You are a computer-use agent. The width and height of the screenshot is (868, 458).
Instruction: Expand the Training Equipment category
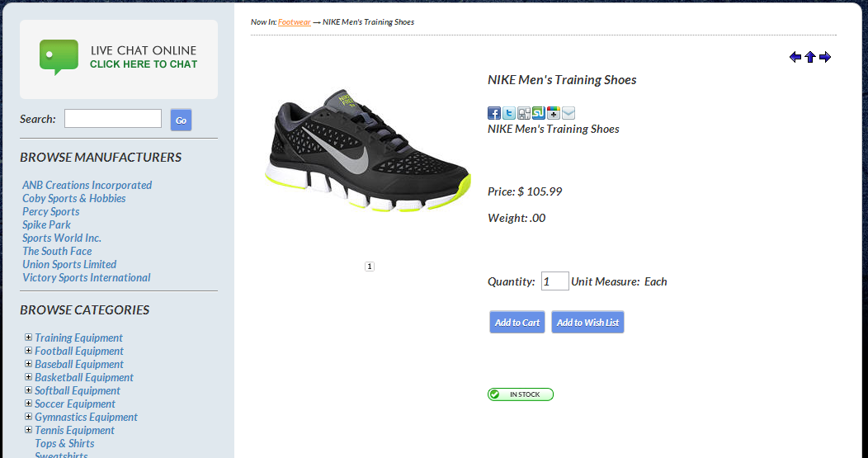click(x=29, y=338)
